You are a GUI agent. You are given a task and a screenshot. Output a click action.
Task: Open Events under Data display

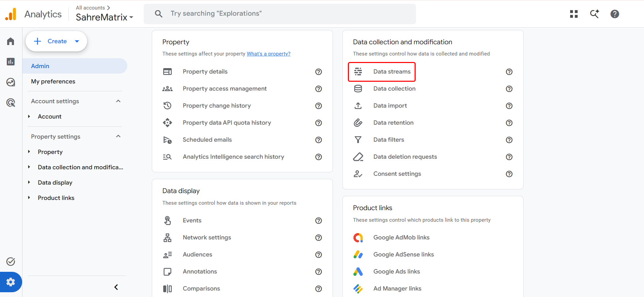192,220
